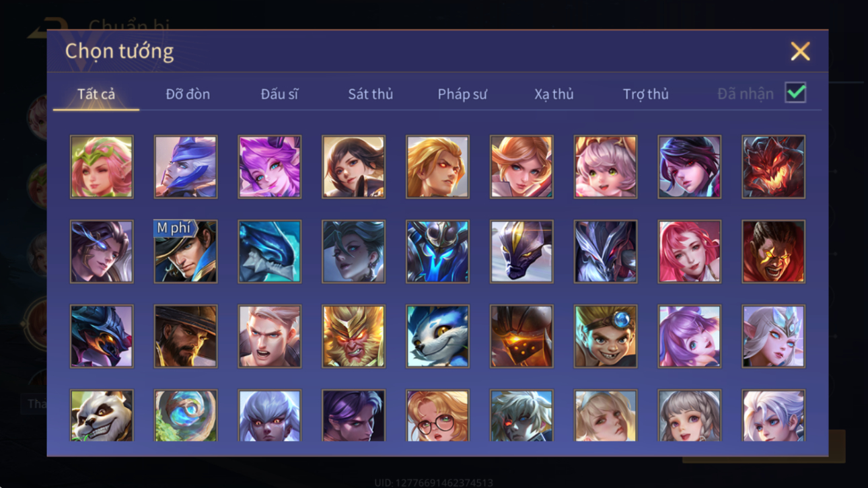Select the cowboy hat bearded hero

(186, 337)
